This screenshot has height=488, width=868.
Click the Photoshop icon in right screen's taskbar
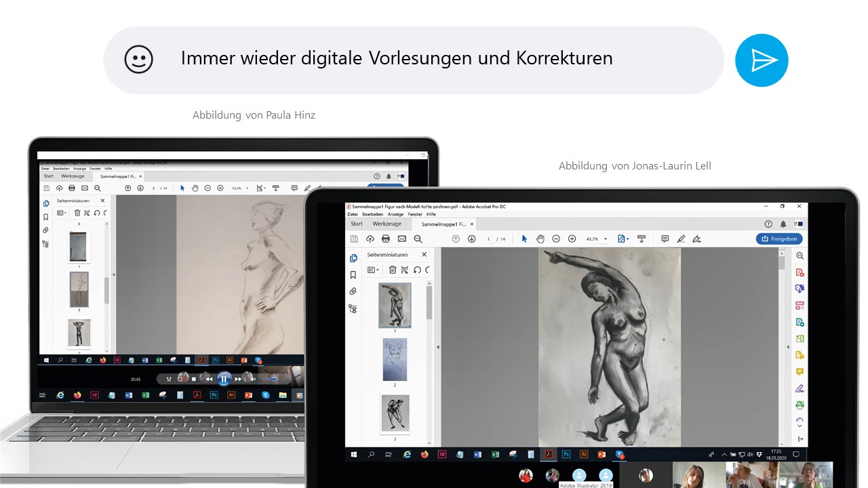(566, 454)
